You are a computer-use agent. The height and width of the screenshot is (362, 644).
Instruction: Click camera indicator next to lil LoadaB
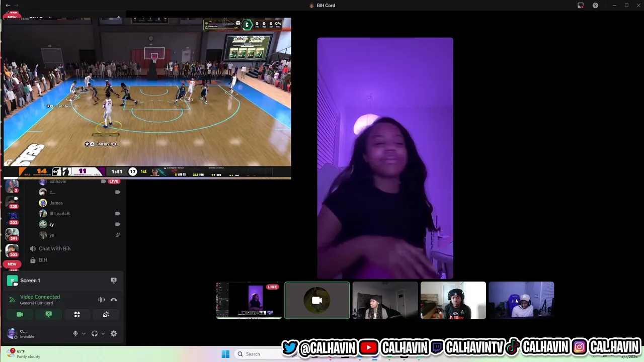point(118,214)
